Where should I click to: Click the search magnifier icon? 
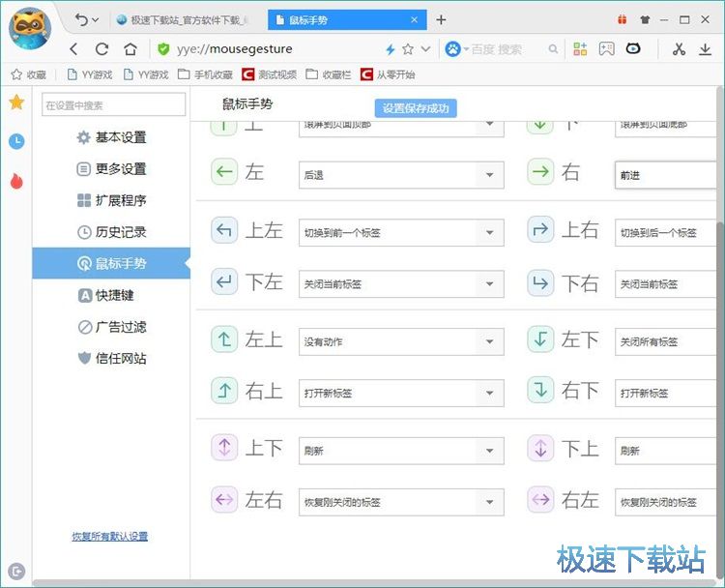click(553, 49)
